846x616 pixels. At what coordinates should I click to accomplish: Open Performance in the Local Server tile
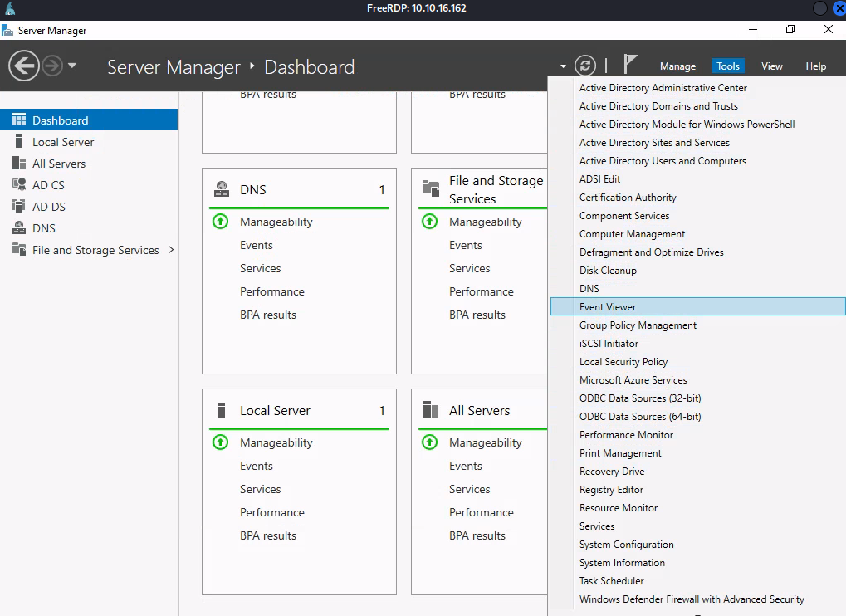[x=272, y=512]
